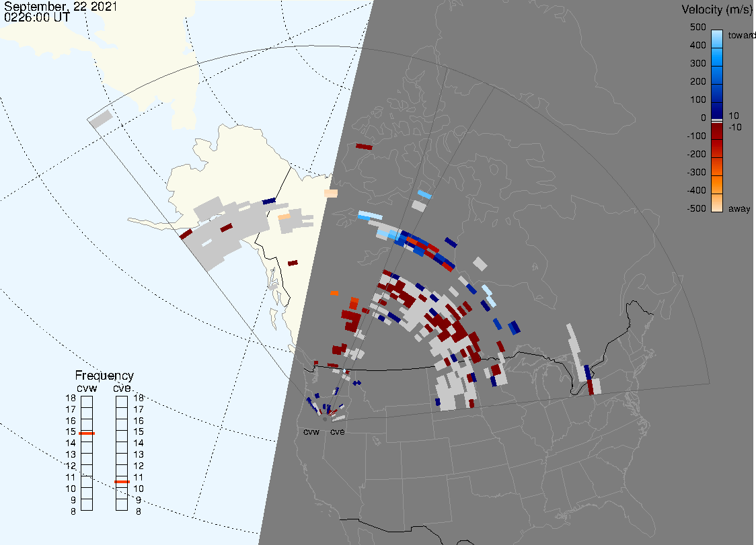Viewport: 756px width, 545px height.
Task: Click the "300" velocity scale label
Action: tap(697, 63)
